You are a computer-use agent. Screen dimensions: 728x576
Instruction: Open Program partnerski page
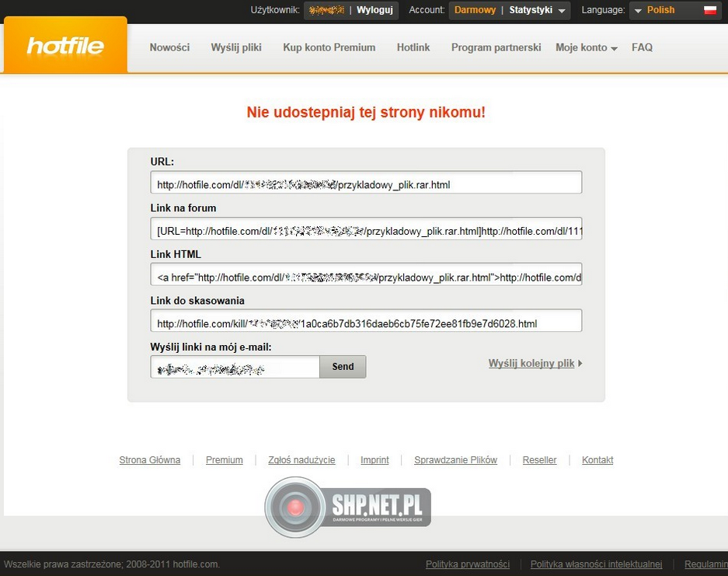click(x=496, y=47)
